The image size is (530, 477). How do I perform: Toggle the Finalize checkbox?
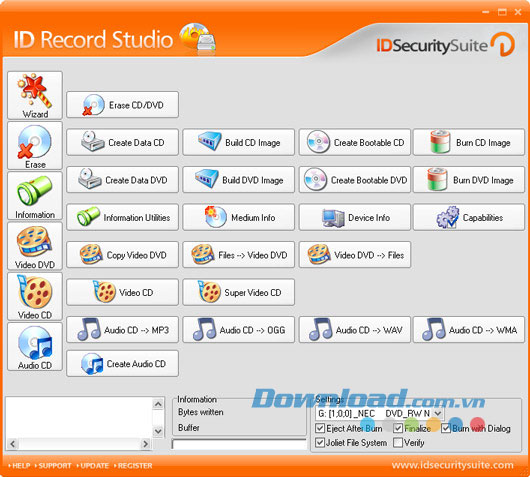[398, 428]
